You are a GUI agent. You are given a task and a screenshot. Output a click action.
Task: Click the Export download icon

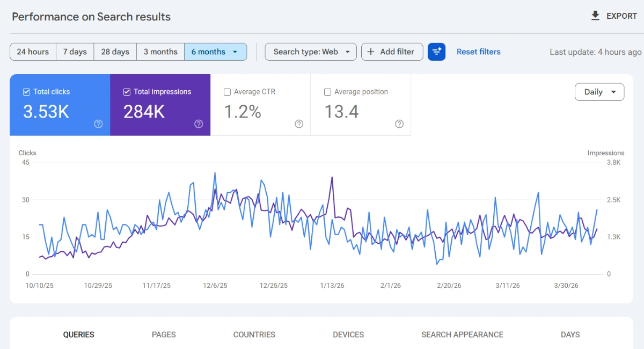pos(595,16)
